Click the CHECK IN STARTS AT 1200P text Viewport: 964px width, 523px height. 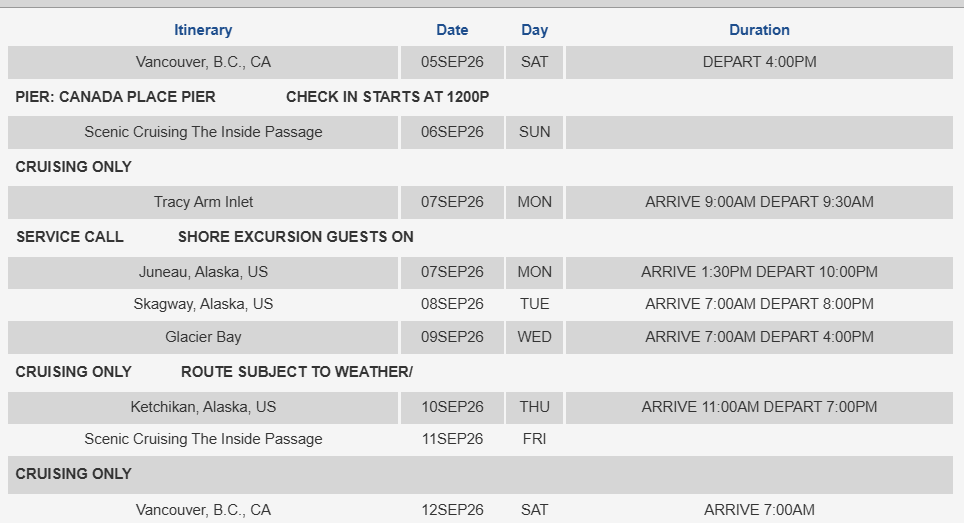(387, 97)
